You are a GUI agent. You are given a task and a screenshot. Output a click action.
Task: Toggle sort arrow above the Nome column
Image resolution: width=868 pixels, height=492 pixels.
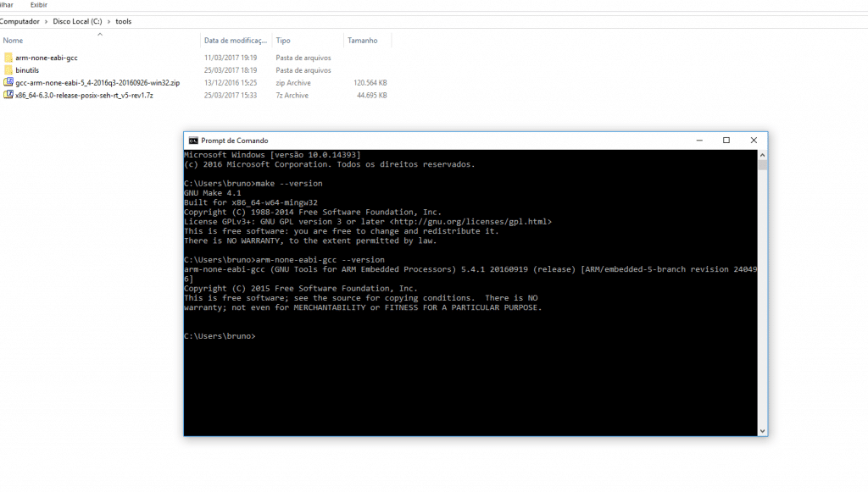click(100, 34)
